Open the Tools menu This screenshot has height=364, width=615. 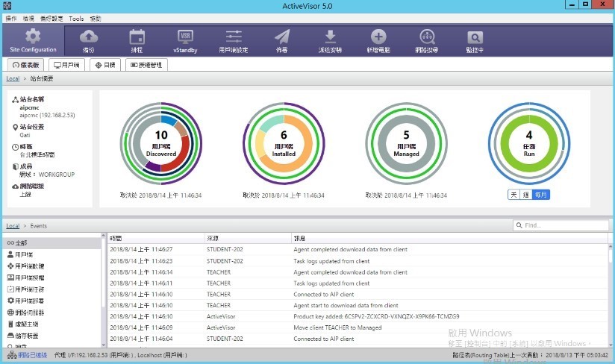coord(76,18)
